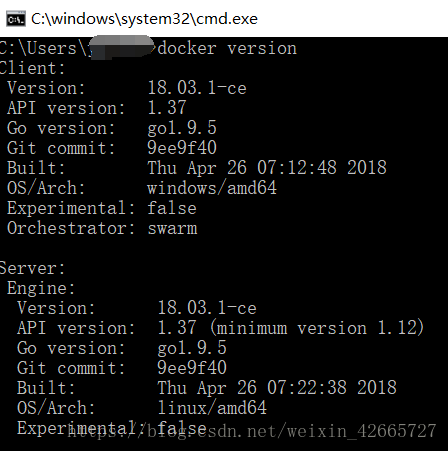The image size is (448, 451).
Task: Click the C:\Users prompt path
Action: point(44,49)
